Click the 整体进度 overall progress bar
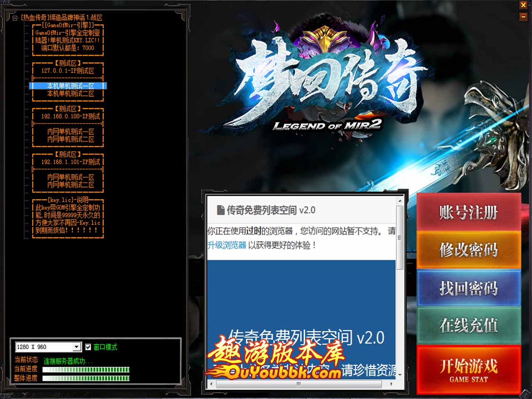532x399 pixels. click(86, 378)
